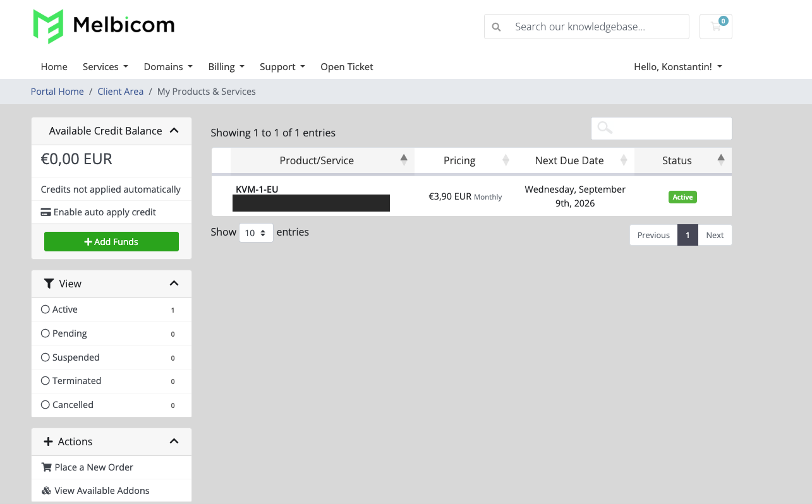This screenshot has height=504, width=812.
Task: Open the Hello, Konstantin account menu
Action: coord(678,66)
